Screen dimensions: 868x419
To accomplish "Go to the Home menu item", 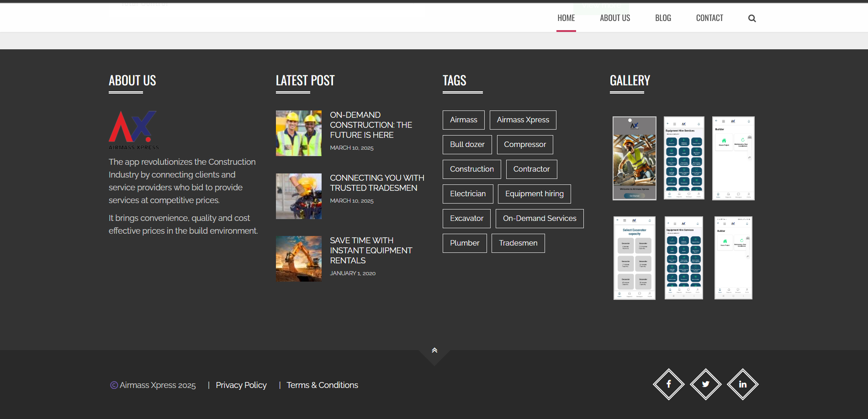I will 566,18.
